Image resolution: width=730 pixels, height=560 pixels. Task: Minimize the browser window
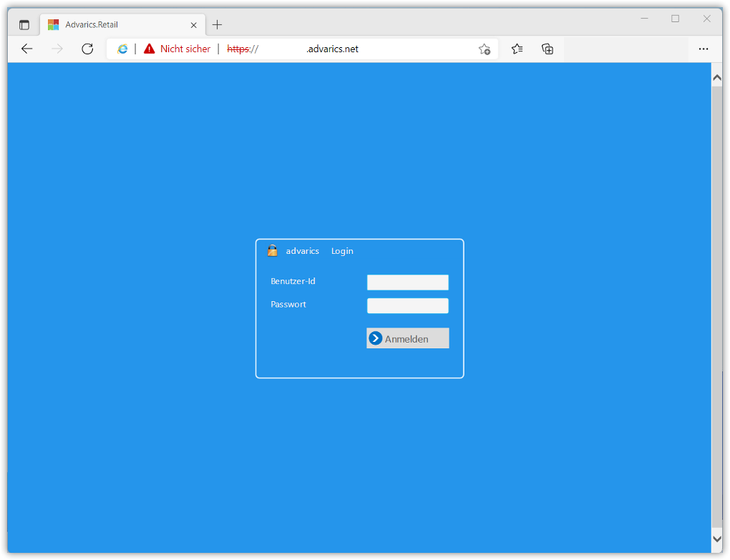[644, 19]
